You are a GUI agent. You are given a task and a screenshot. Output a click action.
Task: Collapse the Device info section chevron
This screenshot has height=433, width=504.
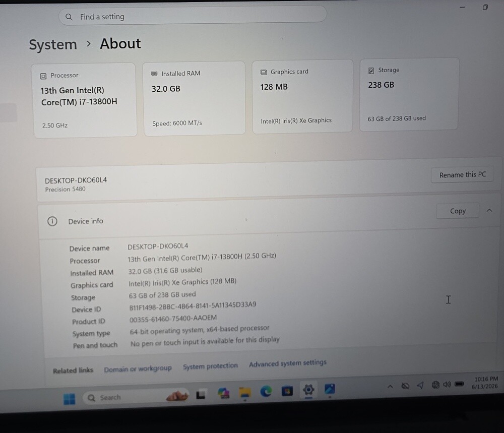(x=489, y=210)
